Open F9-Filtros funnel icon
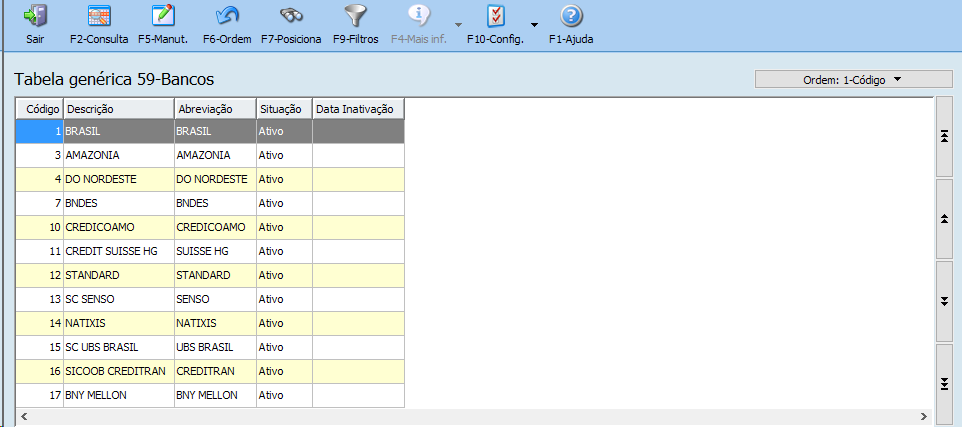Screen dimensions: 962x427 355,17
